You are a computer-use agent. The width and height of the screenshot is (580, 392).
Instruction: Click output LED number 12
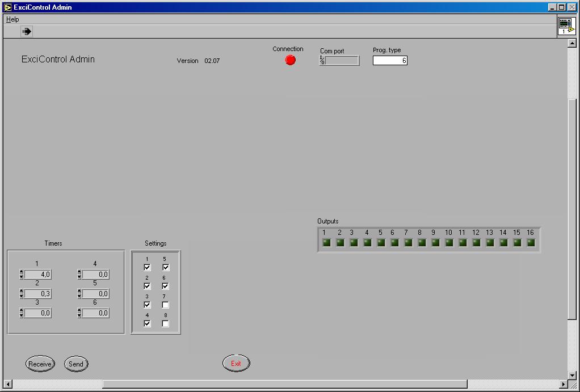tap(477, 243)
